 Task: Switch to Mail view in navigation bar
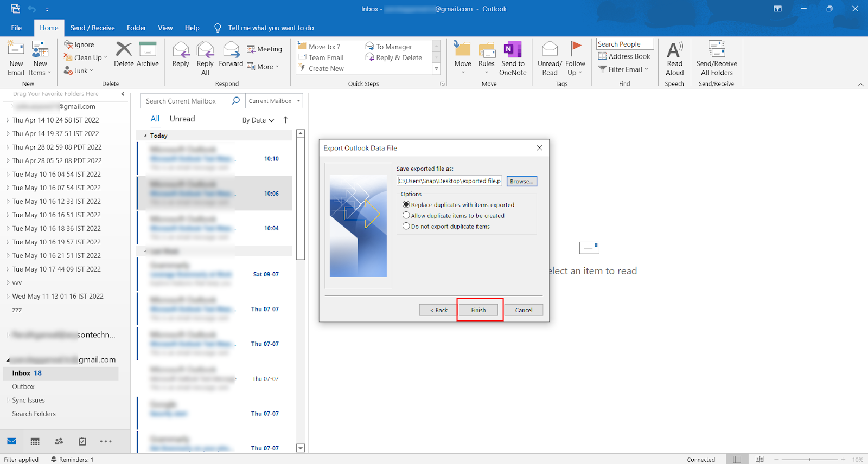pos(11,441)
